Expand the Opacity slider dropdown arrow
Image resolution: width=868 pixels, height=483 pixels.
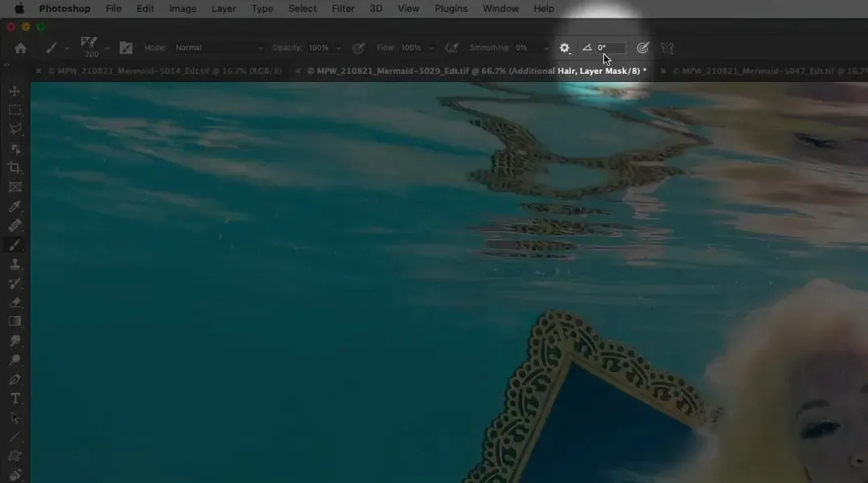338,48
